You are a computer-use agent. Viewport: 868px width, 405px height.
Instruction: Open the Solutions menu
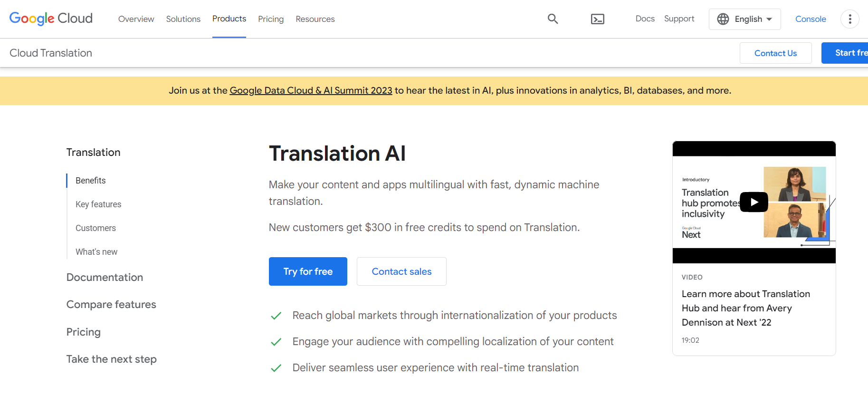[x=183, y=19]
